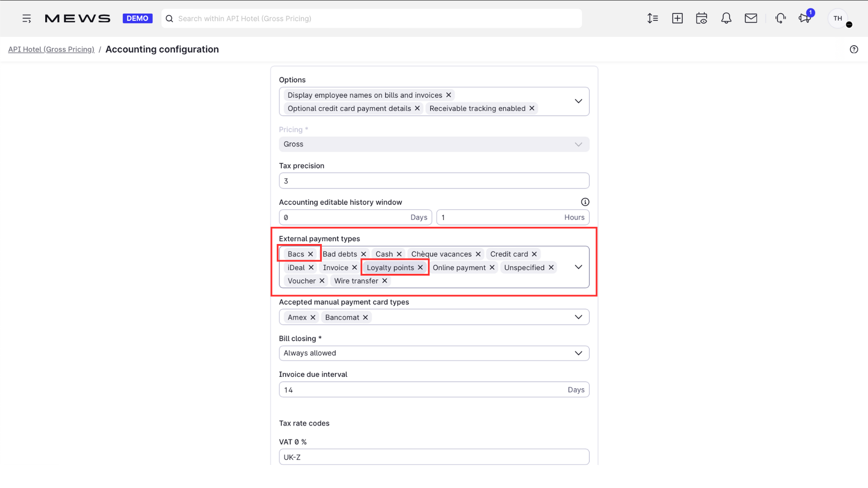The height and width of the screenshot is (488, 868).
Task: Open the sort list icon in header
Action: pos(652,19)
